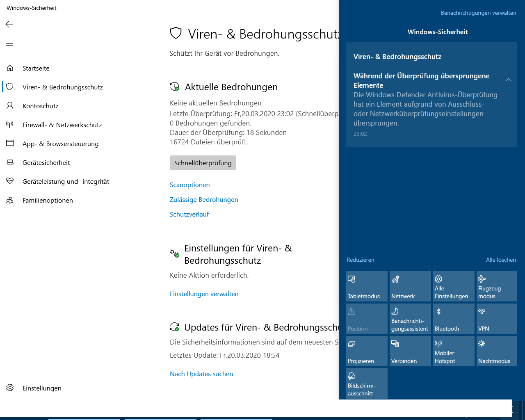Click the Familienoptionen people icon
The image size is (525, 420).
tap(10, 200)
